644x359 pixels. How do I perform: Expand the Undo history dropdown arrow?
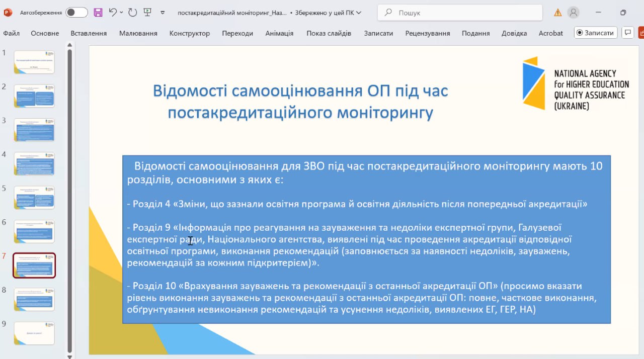(x=122, y=13)
